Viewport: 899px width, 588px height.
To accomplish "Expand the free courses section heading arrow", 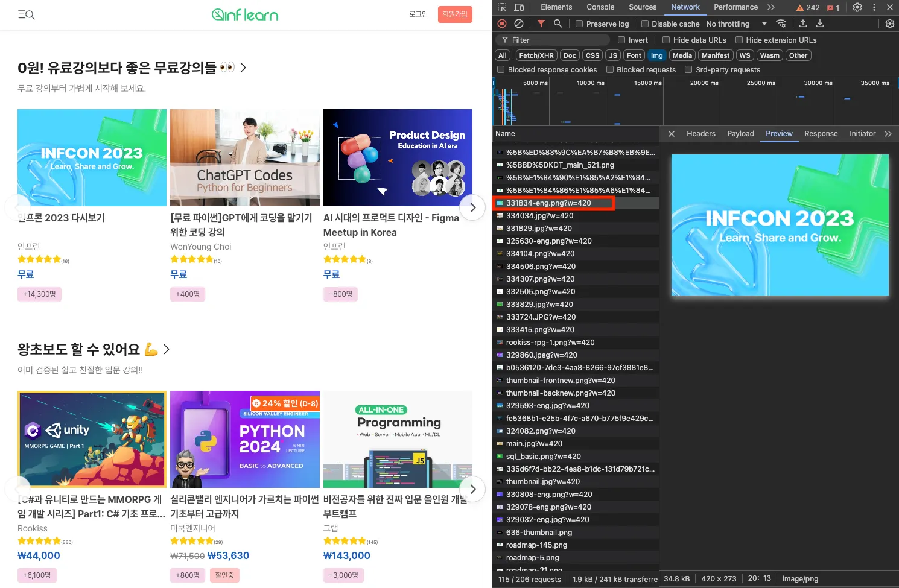I will click(243, 68).
